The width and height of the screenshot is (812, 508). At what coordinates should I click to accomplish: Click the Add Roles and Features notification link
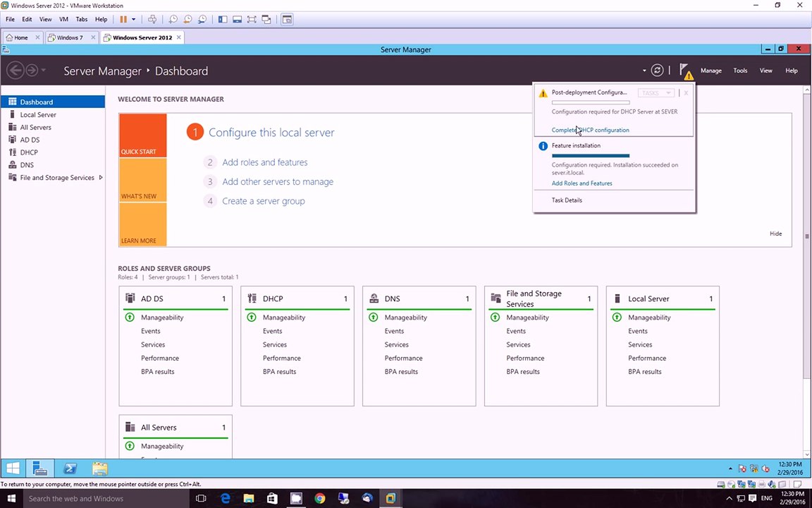click(582, 183)
